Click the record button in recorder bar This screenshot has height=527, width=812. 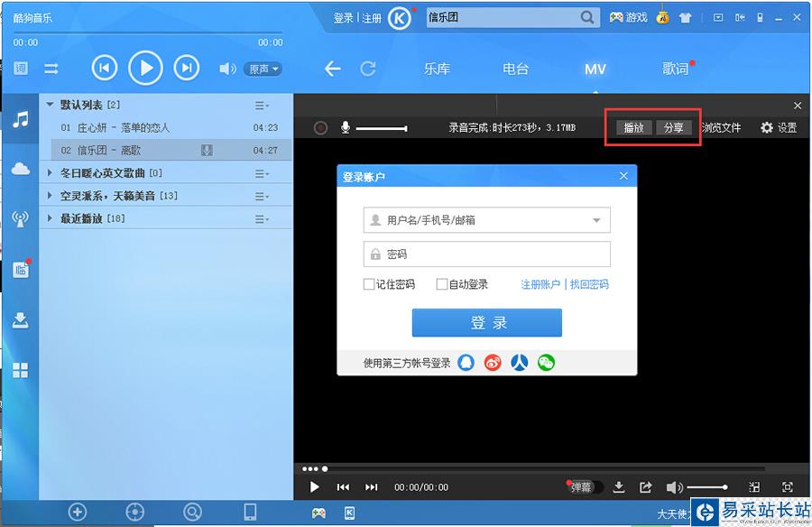[320, 127]
